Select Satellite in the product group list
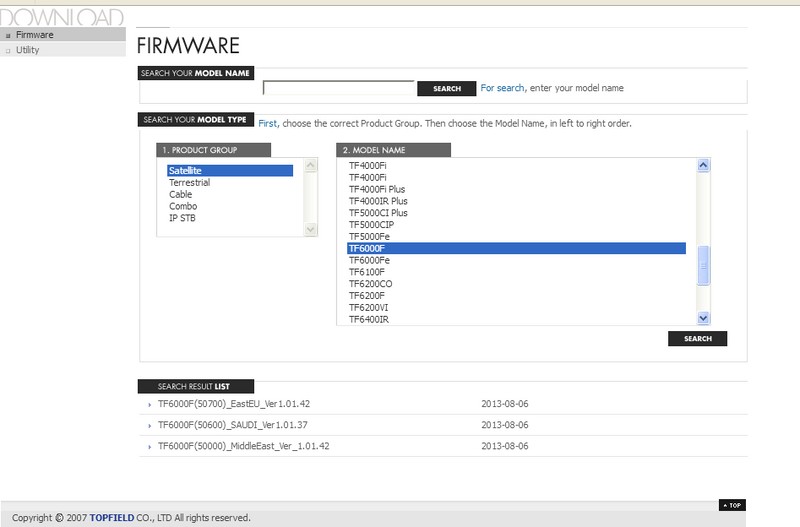 tap(230, 170)
